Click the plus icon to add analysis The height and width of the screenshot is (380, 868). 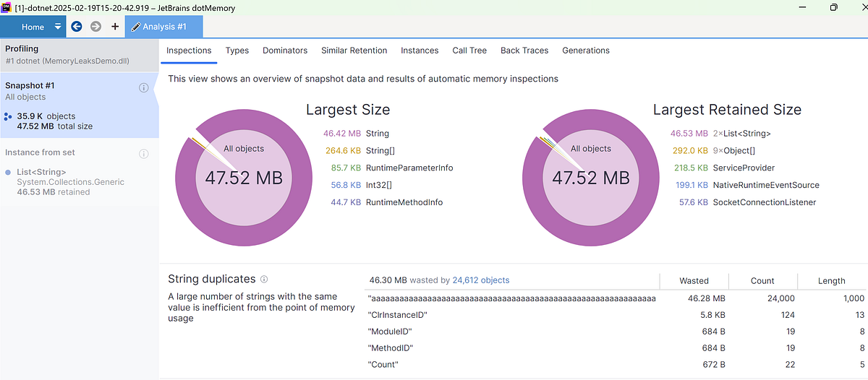pos(115,27)
